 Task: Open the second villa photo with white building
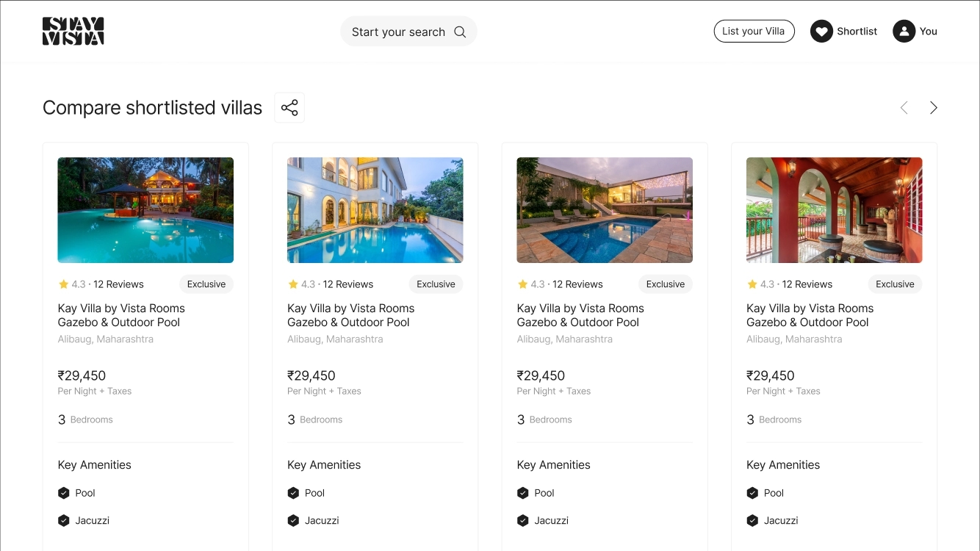click(x=375, y=210)
